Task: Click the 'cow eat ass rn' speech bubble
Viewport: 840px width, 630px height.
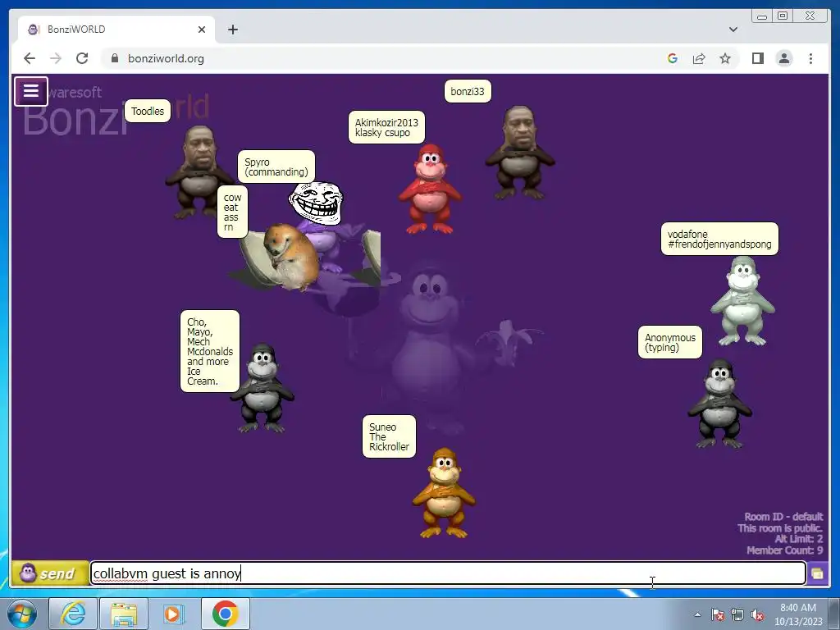Action: pyautogui.click(x=232, y=212)
